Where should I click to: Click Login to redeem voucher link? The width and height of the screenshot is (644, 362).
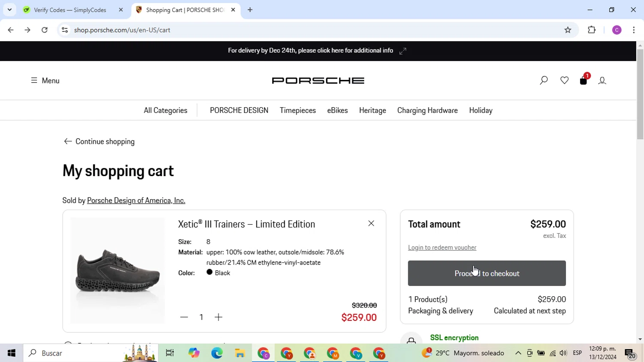coord(442,247)
